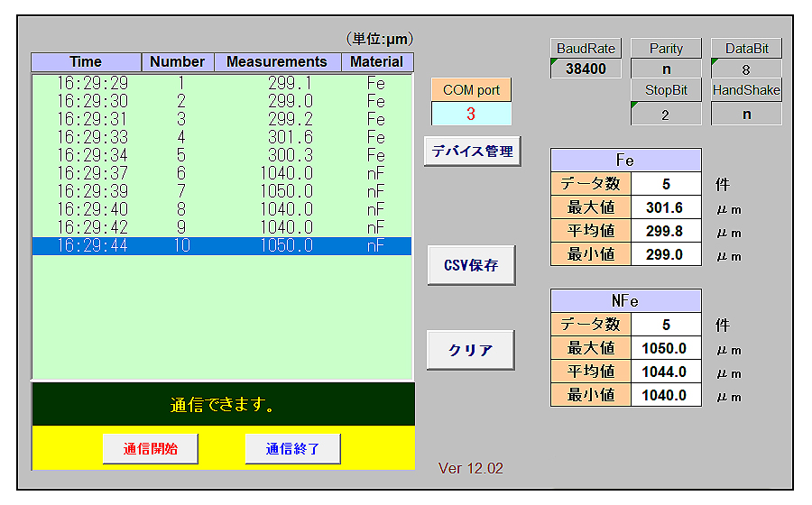This screenshot has height=505, width=812.
Task: Click the 通信終了 button
Action: (x=292, y=448)
